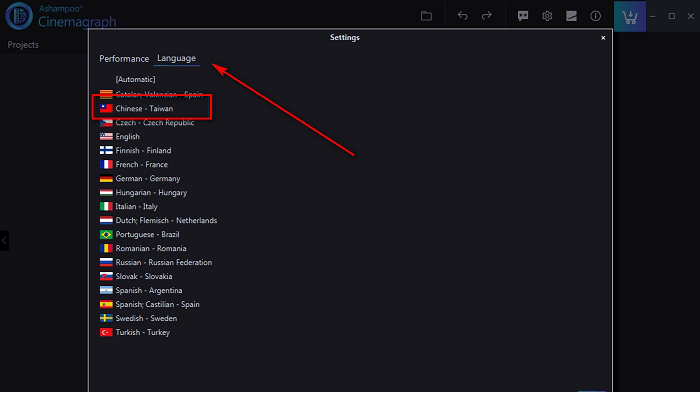
Task: Open the Projects panel tab
Action: point(23,45)
